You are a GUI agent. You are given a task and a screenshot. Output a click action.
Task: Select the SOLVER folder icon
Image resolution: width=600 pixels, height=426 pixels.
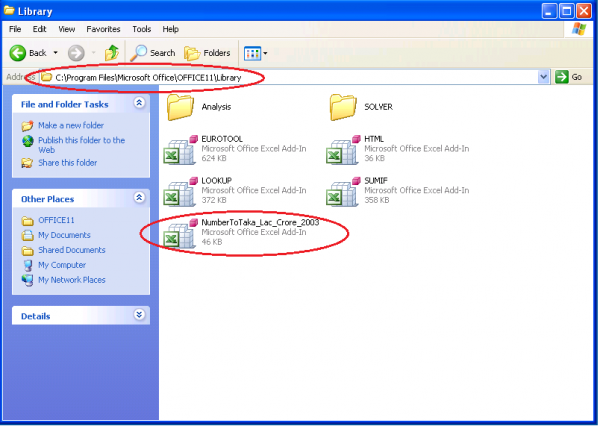point(342,107)
